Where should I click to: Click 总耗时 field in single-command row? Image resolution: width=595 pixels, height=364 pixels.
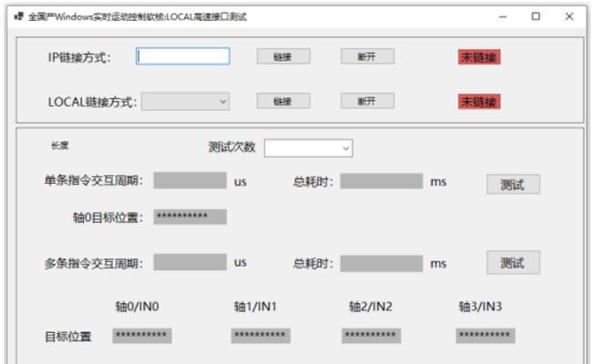click(382, 181)
